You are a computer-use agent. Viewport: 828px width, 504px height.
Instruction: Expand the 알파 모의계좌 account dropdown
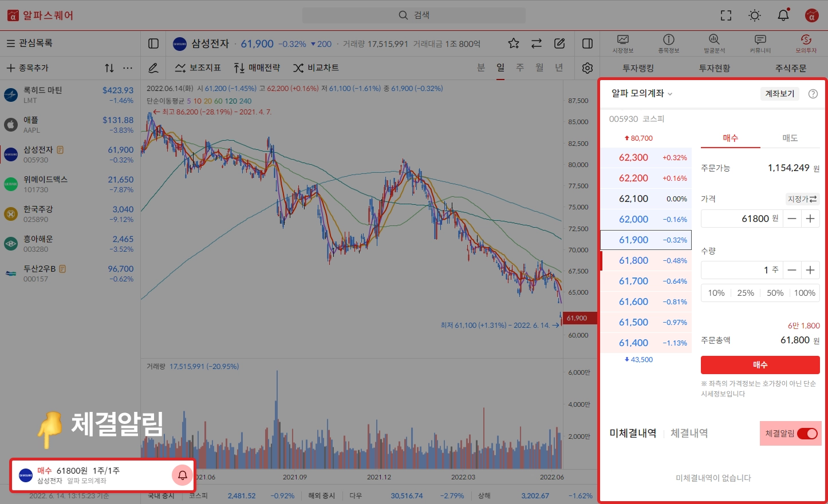click(642, 93)
